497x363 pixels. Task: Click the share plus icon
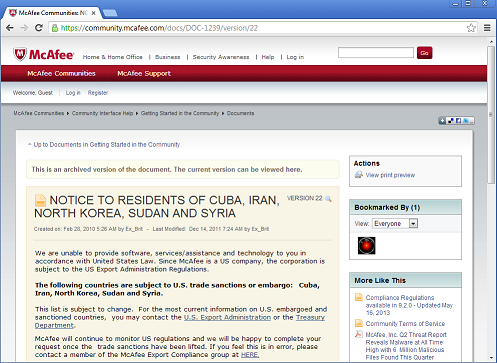point(442,121)
